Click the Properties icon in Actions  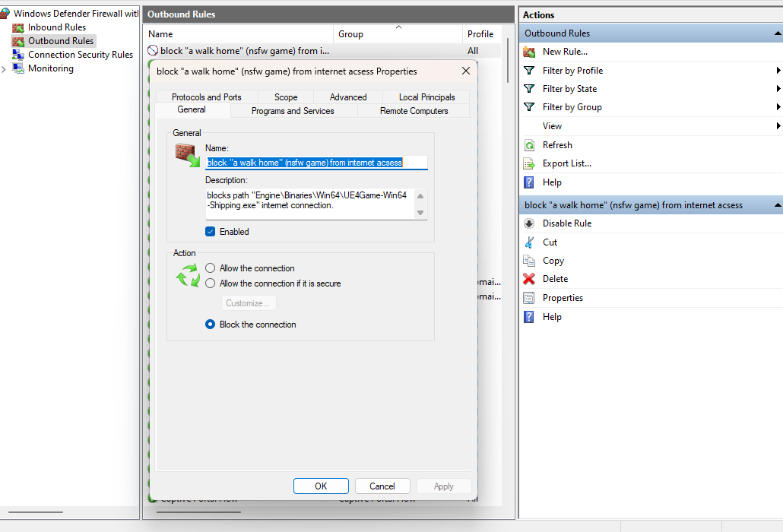click(529, 298)
